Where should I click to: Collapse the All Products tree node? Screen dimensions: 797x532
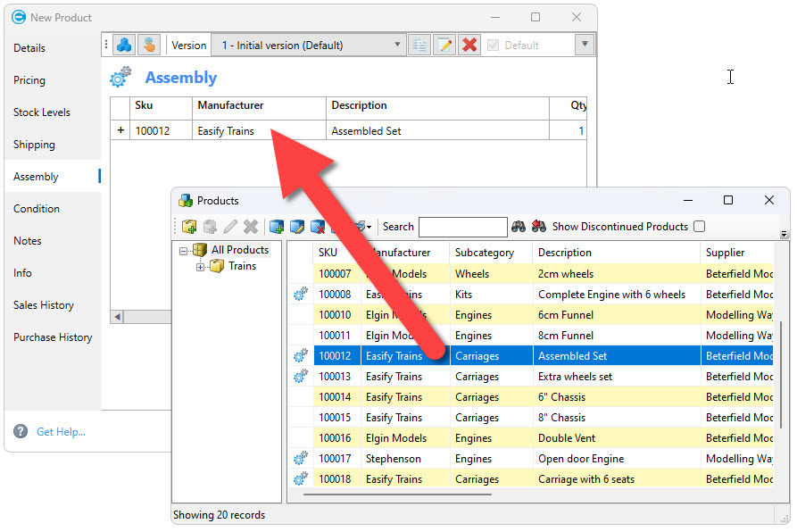pos(184,251)
